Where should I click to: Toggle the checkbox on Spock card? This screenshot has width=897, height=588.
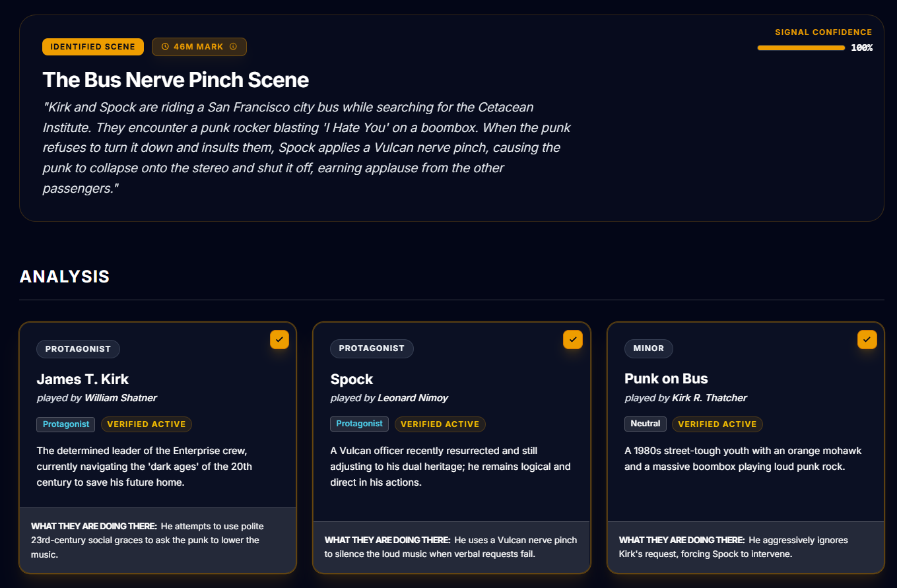573,339
